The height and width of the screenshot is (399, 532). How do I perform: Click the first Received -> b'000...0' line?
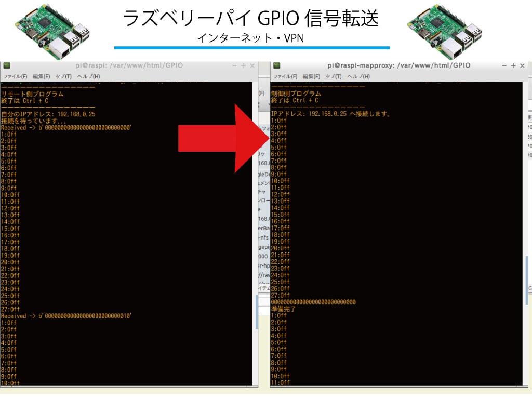click(66, 128)
